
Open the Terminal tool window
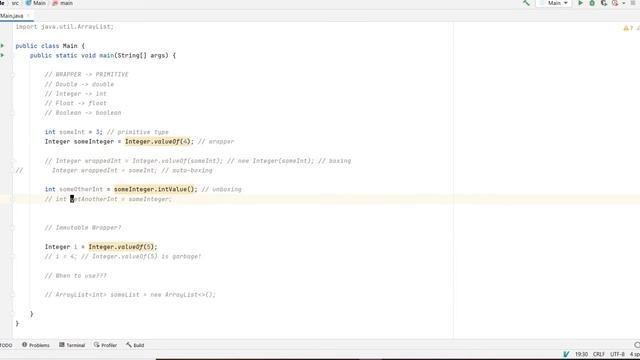click(72, 345)
